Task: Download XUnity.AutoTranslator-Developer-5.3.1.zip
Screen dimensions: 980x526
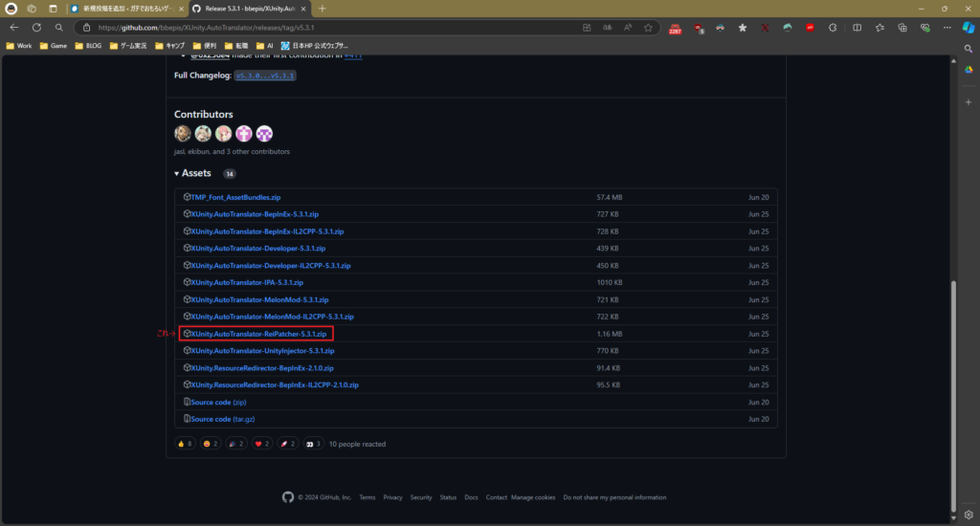Action: pyautogui.click(x=258, y=249)
